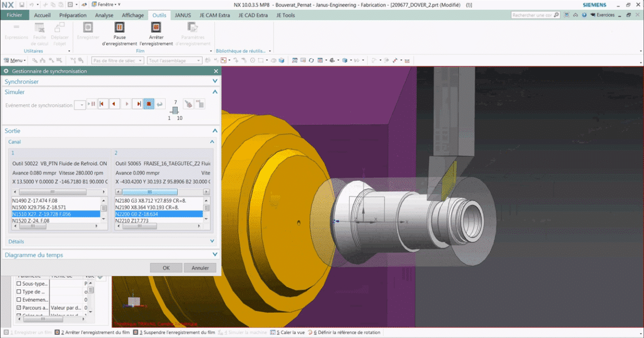This screenshot has height=338, width=644.
Task: Click the step-and-pause simulation button
Action: (x=92, y=105)
